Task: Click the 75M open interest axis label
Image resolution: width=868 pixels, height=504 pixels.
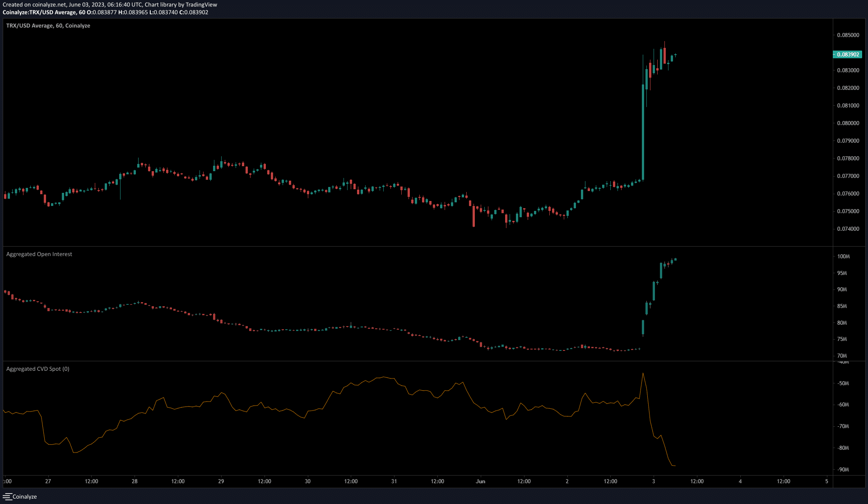Action: 842,339
